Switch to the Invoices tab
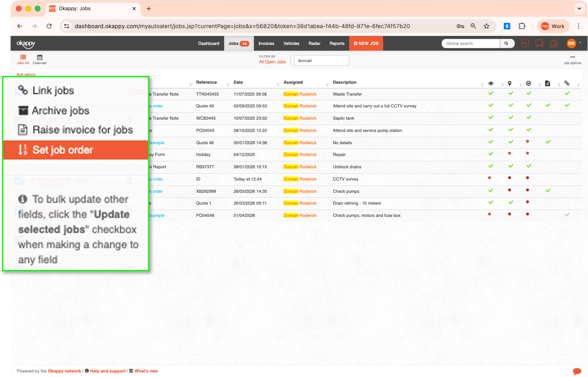 pyautogui.click(x=266, y=43)
